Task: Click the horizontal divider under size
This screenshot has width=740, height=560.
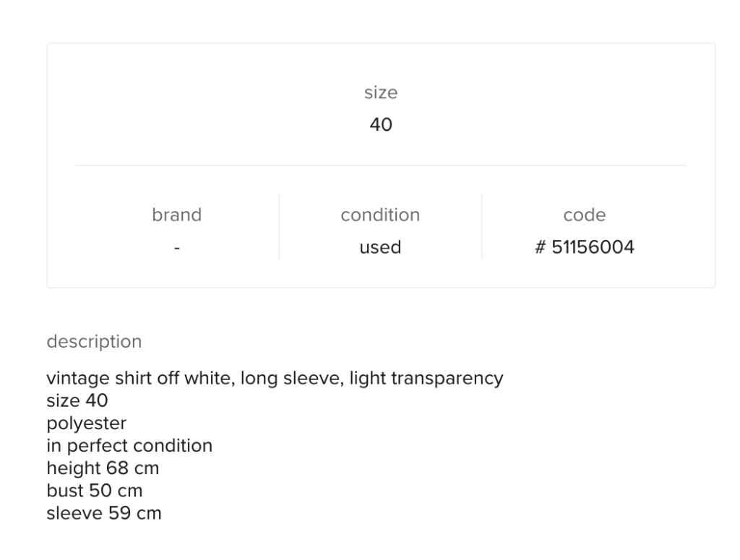Action: pyautogui.click(x=381, y=165)
